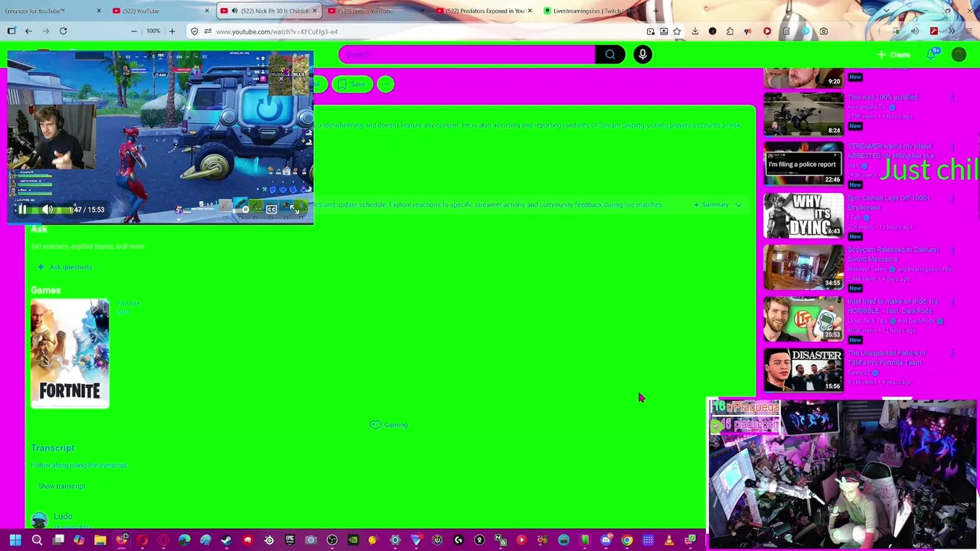Open File Explorer from taskbar
This screenshot has height=551, width=980.
[100, 541]
